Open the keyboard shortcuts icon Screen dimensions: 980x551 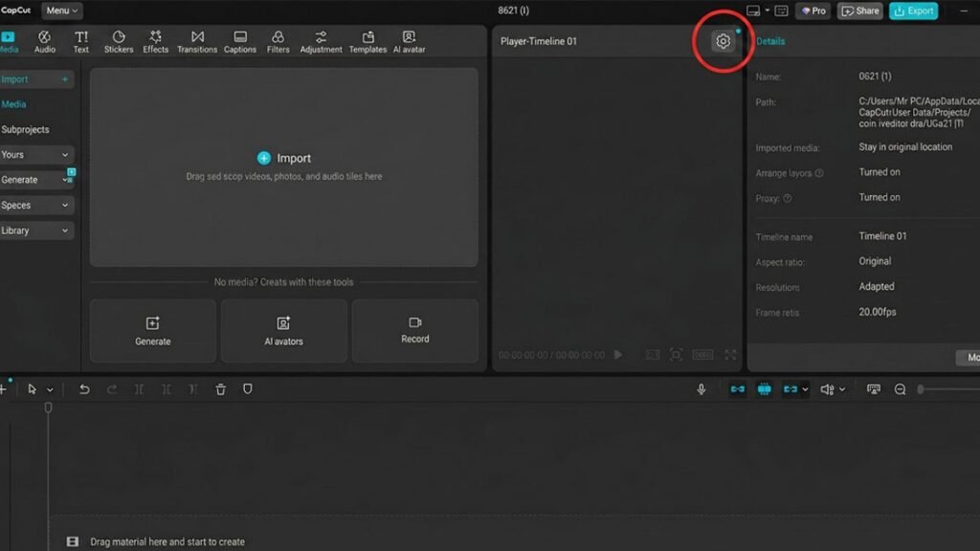pyautogui.click(x=781, y=11)
